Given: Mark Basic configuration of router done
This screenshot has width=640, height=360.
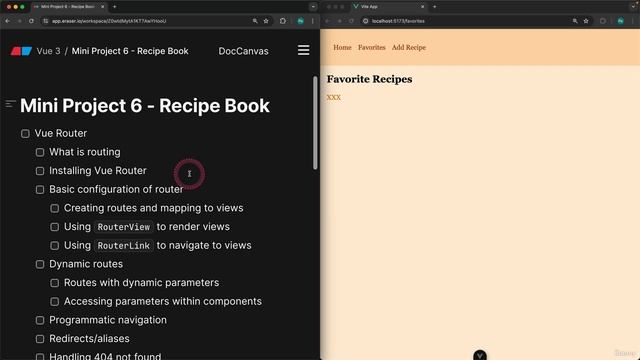Looking at the screenshot, I should click(40, 190).
